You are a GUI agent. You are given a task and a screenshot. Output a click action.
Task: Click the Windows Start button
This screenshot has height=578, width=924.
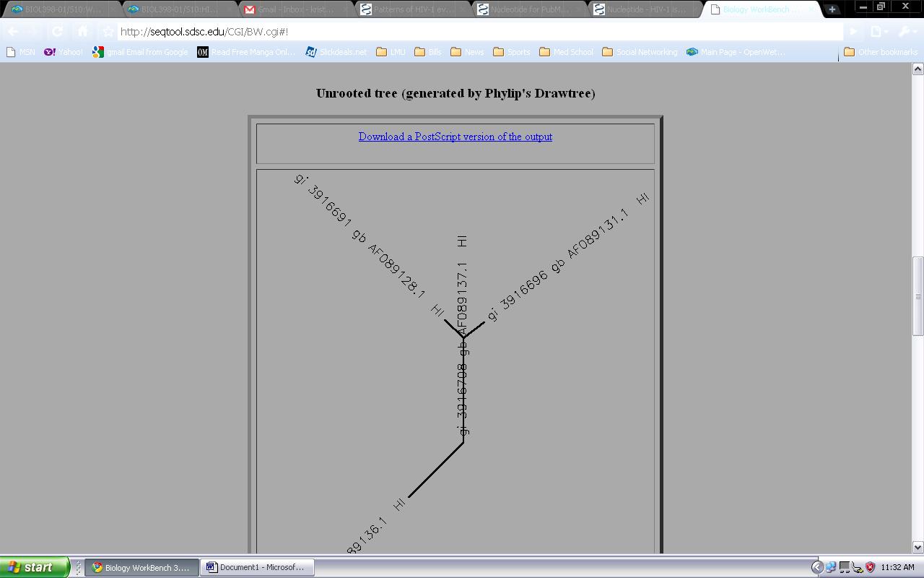pos(34,567)
